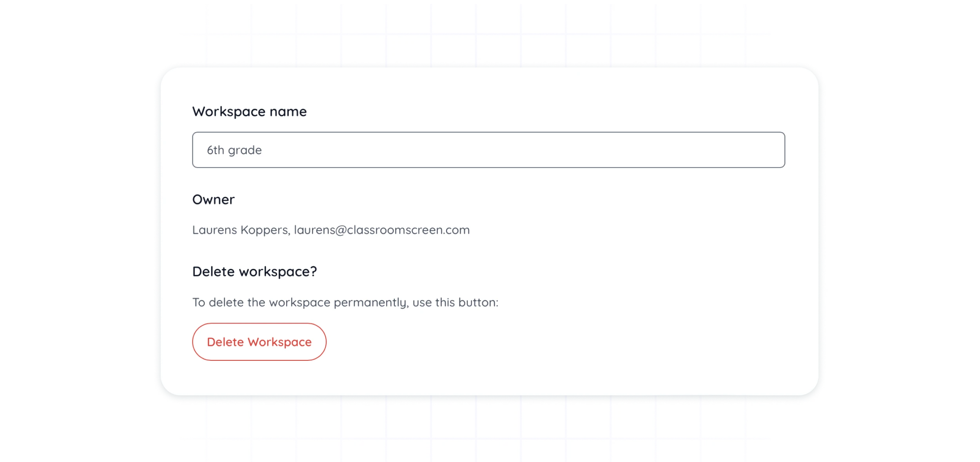The width and height of the screenshot is (980, 462).
Task: Select the owner text with the laurens@classroomscreen.com address
Action: [x=331, y=230]
